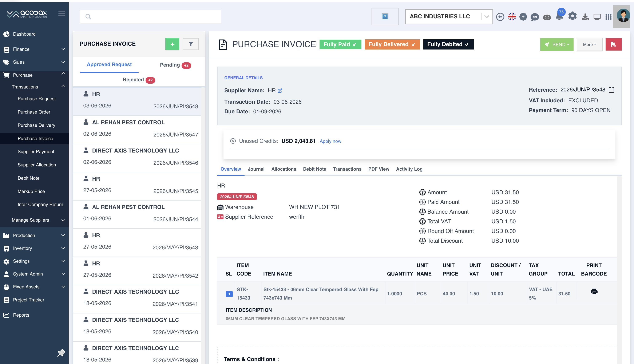The width and height of the screenshot is (634, 364).
Task: Click the monitor display icon
Action: (x=597, y=17)
